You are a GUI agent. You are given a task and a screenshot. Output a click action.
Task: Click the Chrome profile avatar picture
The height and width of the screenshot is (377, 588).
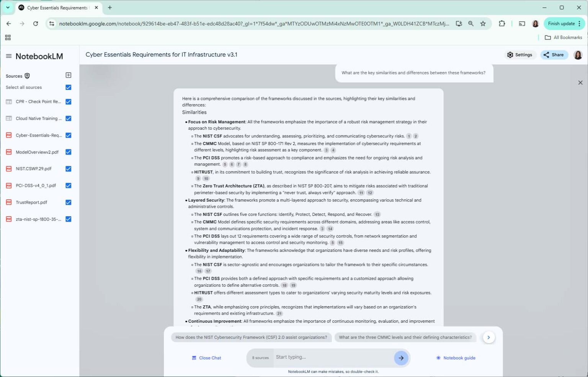click(x=535, y=23)
